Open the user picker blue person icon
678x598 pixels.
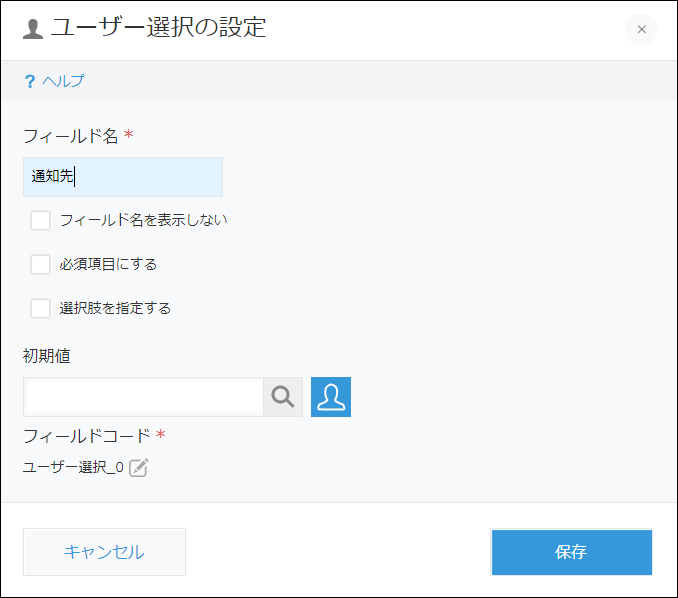click(331, 397)
